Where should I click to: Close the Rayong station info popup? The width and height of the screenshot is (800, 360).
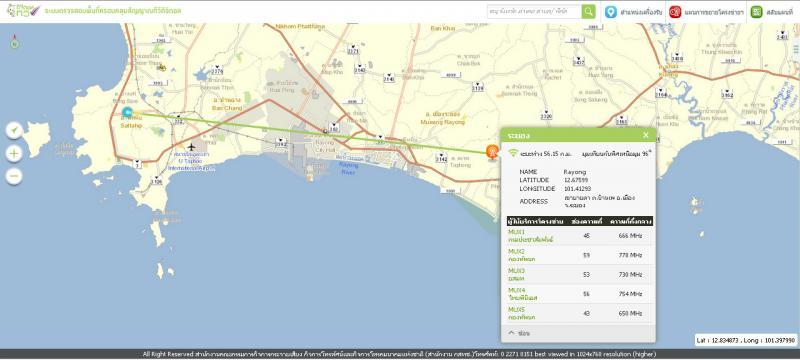(x=646, y=135)
